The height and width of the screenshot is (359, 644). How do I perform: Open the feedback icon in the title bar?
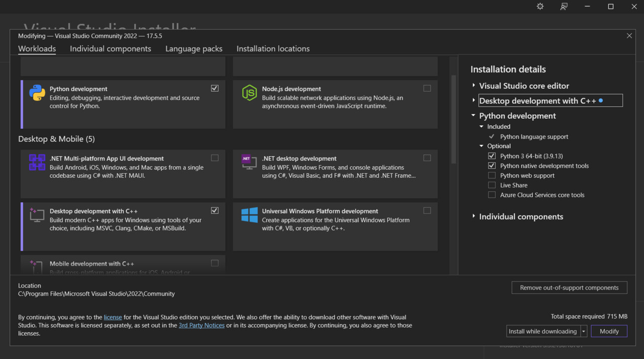point(564,7)
